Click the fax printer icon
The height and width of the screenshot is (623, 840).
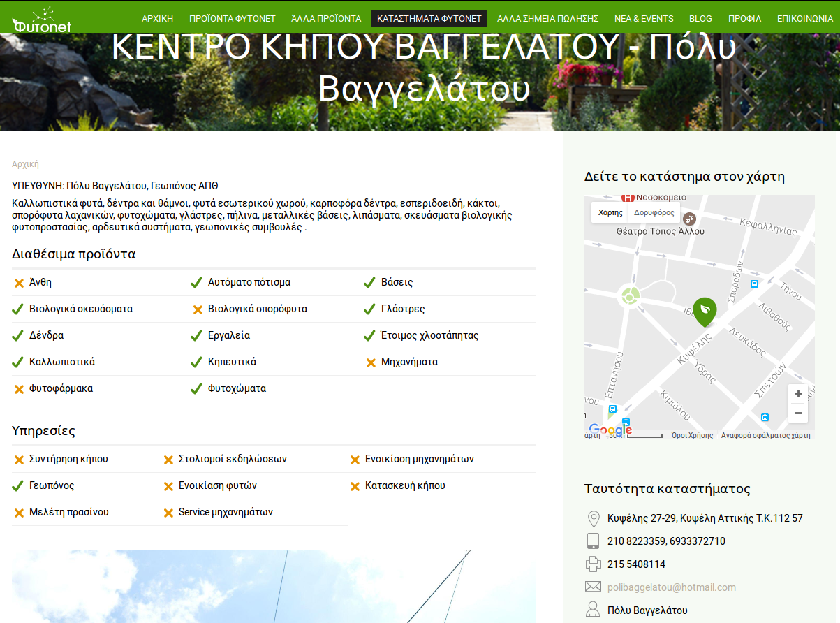coord(593,564)
